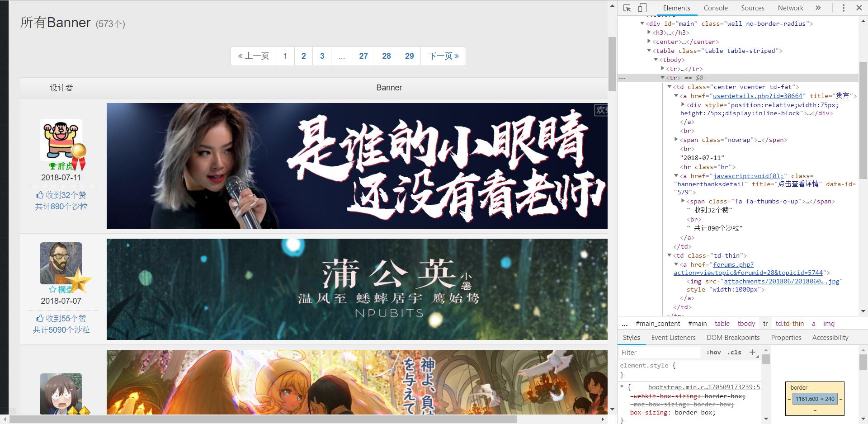Activate the inspect element picker icon
Screen dimensions: 868x424
point(627,8)
